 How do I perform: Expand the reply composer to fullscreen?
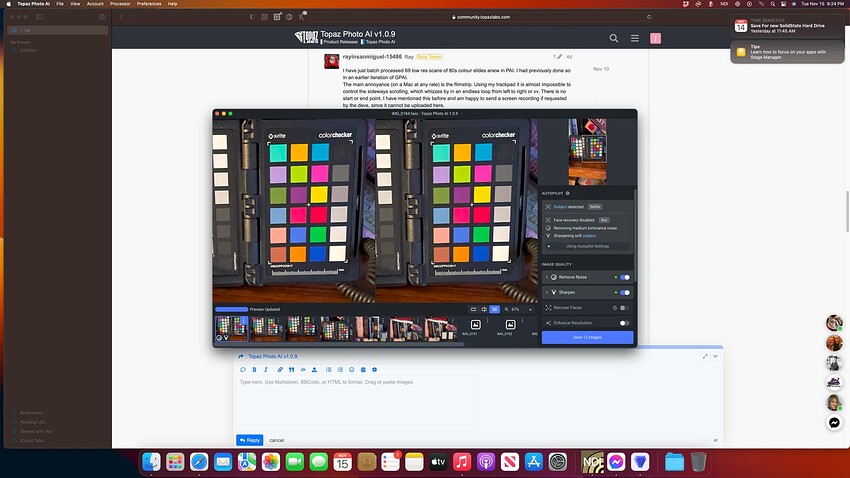coord(705,356)
